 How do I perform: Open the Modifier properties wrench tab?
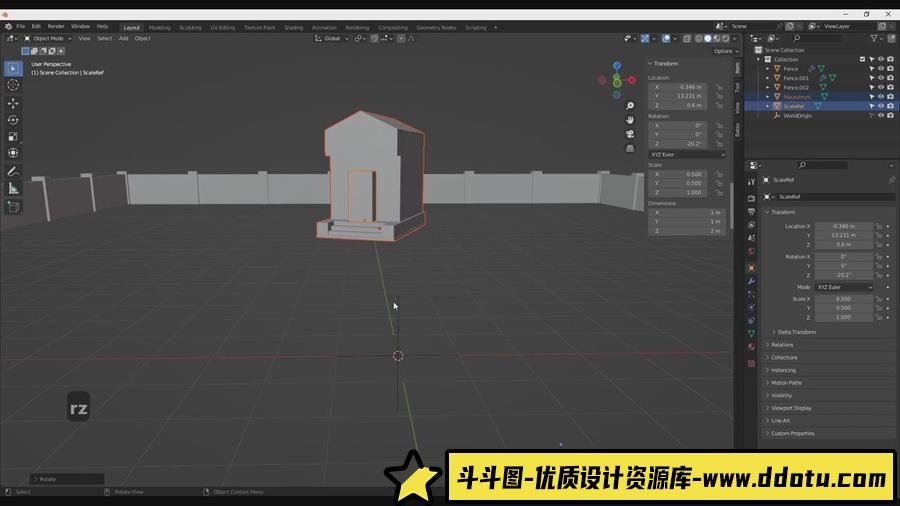(751, 281)
